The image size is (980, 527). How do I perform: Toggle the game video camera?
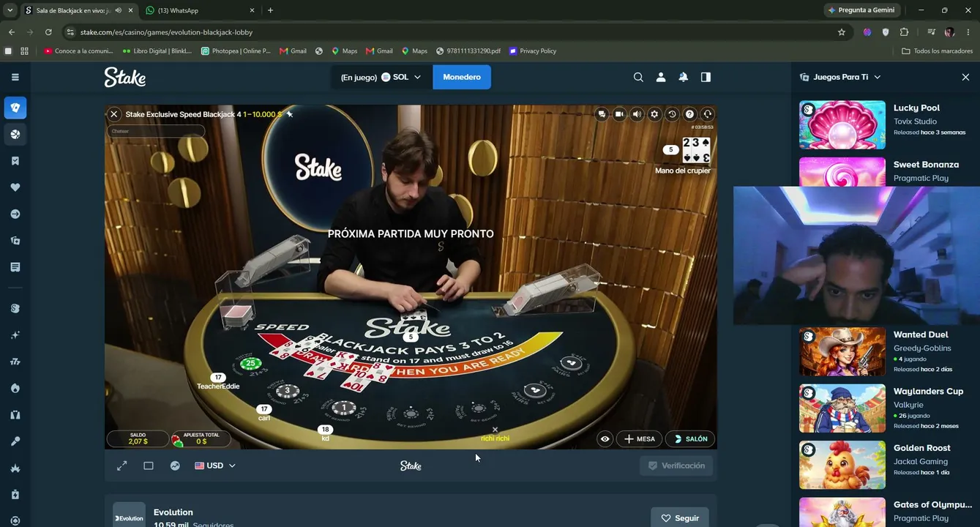pyautogui.click(x=619, y=114)
